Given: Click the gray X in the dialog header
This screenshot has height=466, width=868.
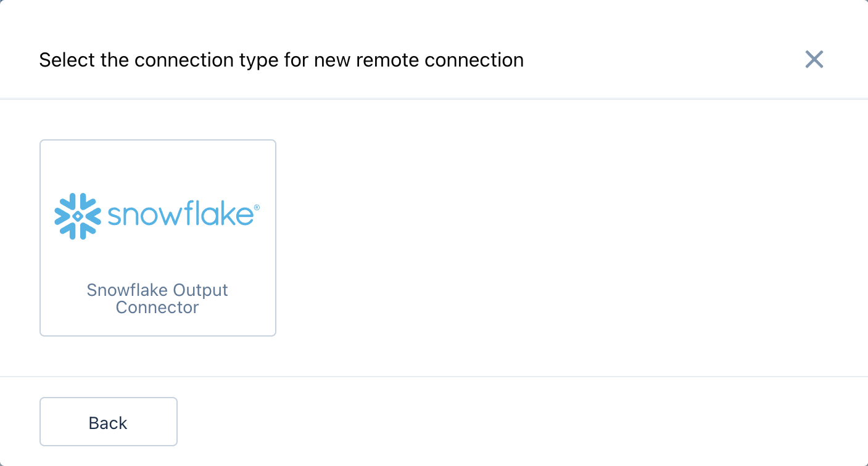Looking at the screenshot, I should click(x=814, y=60).
